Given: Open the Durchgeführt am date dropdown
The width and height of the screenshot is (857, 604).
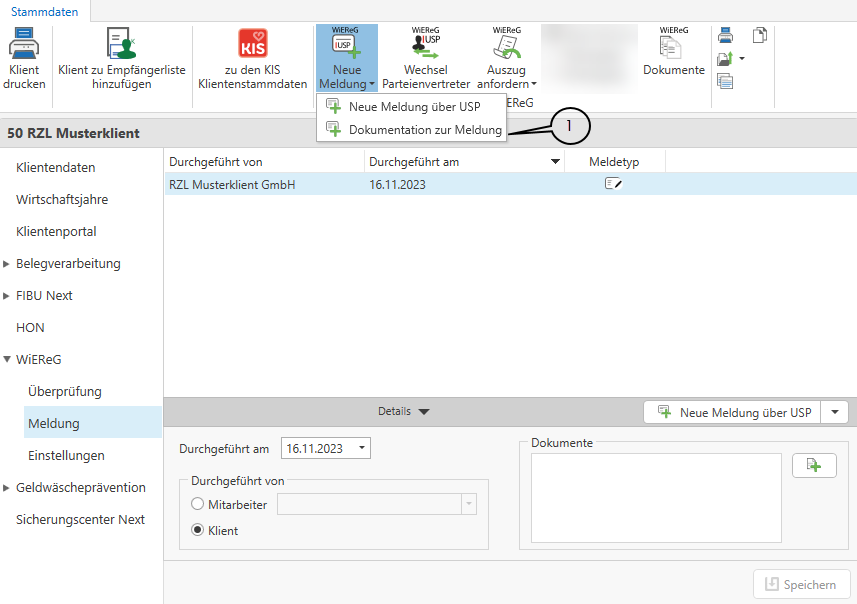Looking at the screenshot, I should [361, 449].
